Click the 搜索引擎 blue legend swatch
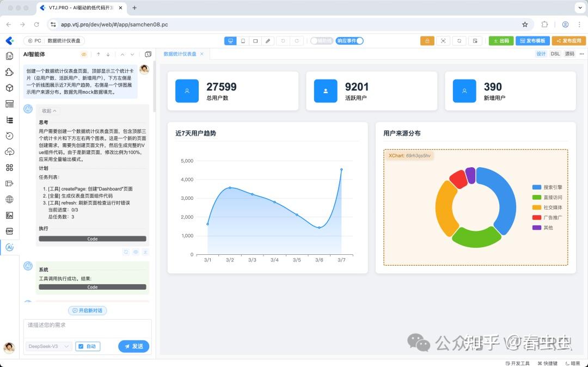The width and height of the screenshot is (588, 367). (x=537, y=187)
